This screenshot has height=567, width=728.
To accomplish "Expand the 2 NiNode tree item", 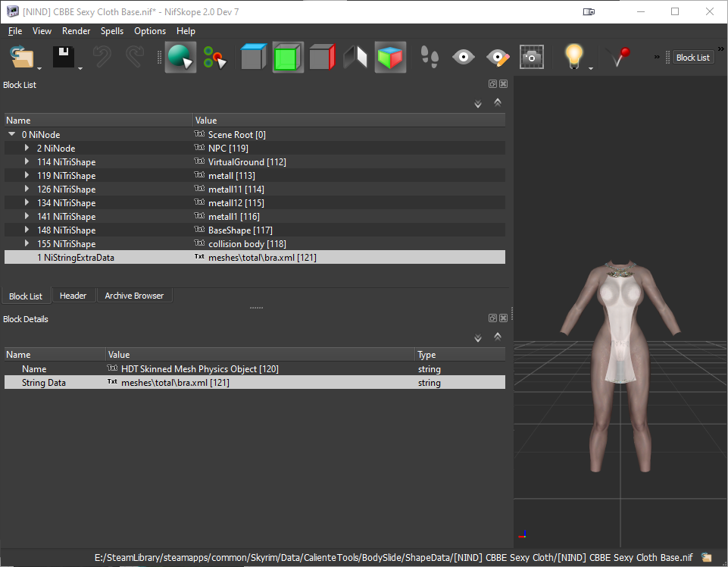I will (x=27, y=149).
